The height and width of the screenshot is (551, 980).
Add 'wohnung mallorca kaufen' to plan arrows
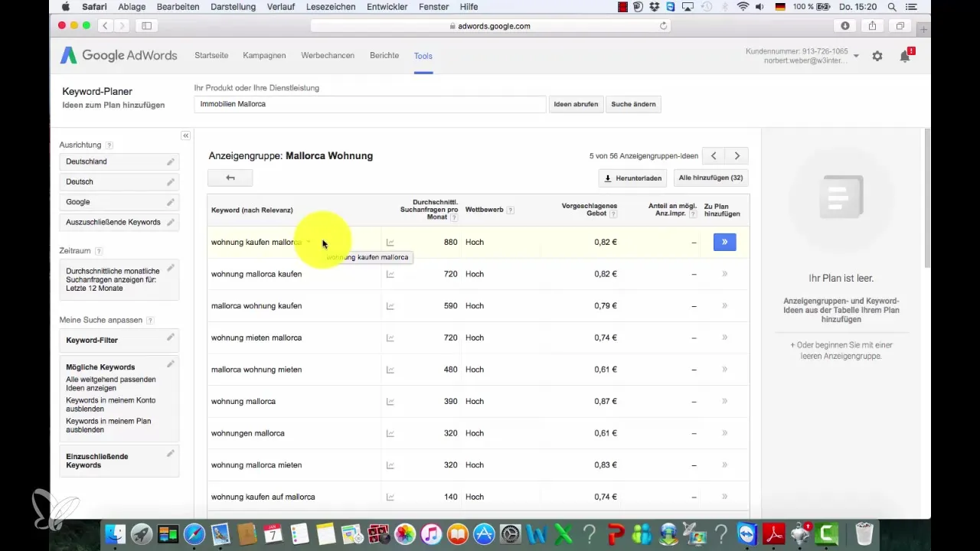click(724, 274)
